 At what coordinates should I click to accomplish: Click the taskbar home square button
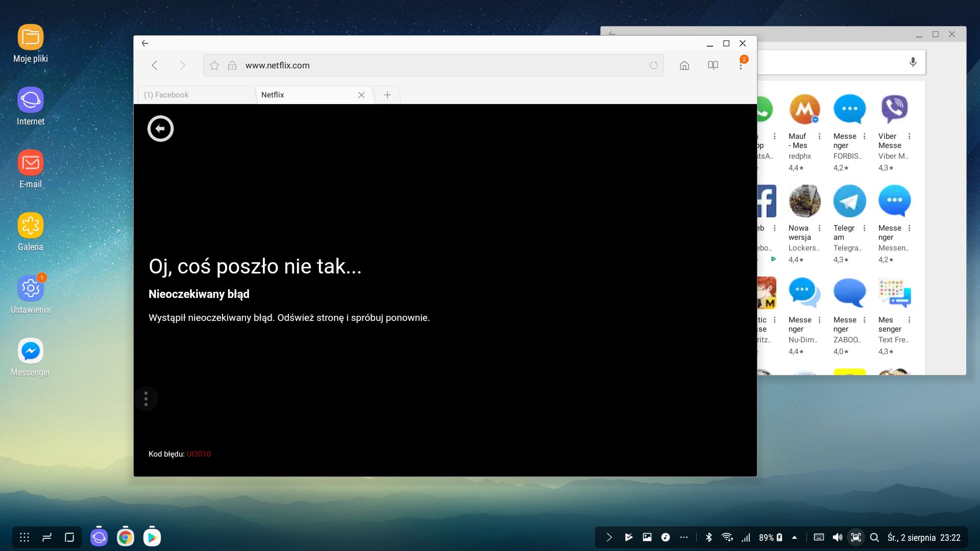point(69,537)
